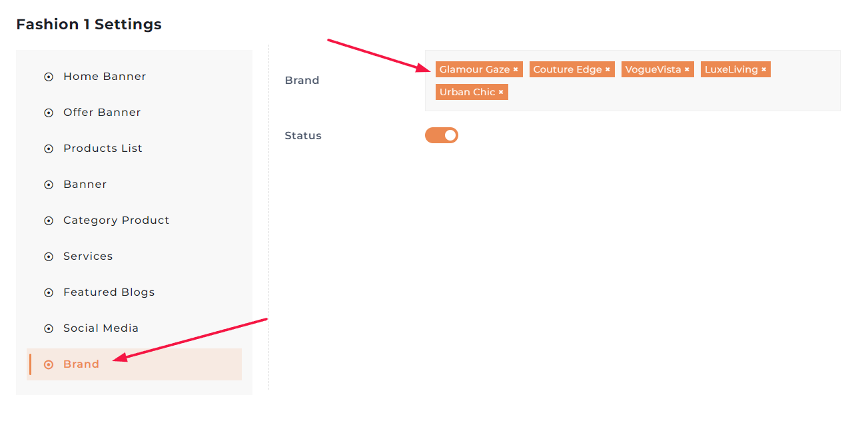Switch to Offer Banner settings
Image resolution: width=868 pixels, height=423 pixels.
coord(102,113)
